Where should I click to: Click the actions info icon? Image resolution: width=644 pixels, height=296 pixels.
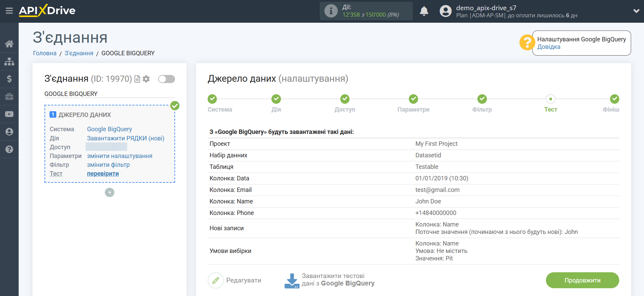pos(331,11)
